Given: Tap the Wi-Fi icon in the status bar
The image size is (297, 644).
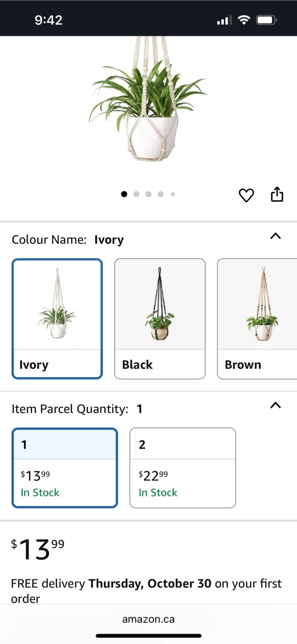Looking at the screenshot, I should [243, 20].
